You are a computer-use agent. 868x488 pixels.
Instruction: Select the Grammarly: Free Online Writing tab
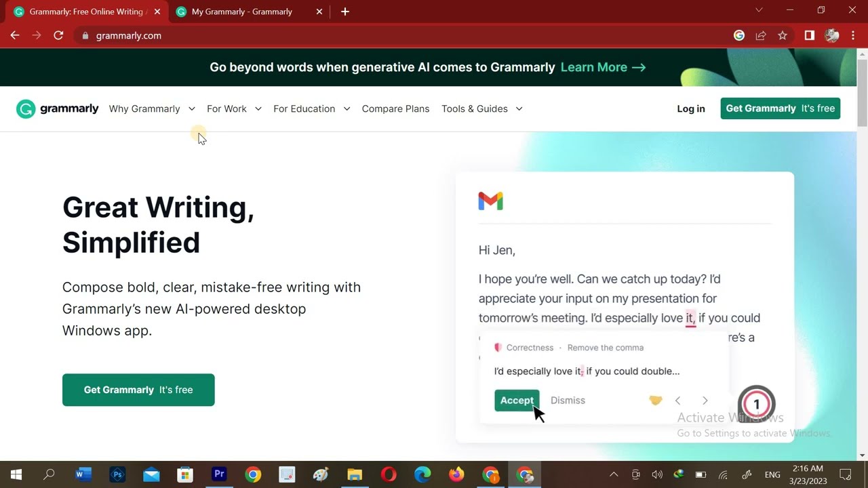click(x=86, y=12)
